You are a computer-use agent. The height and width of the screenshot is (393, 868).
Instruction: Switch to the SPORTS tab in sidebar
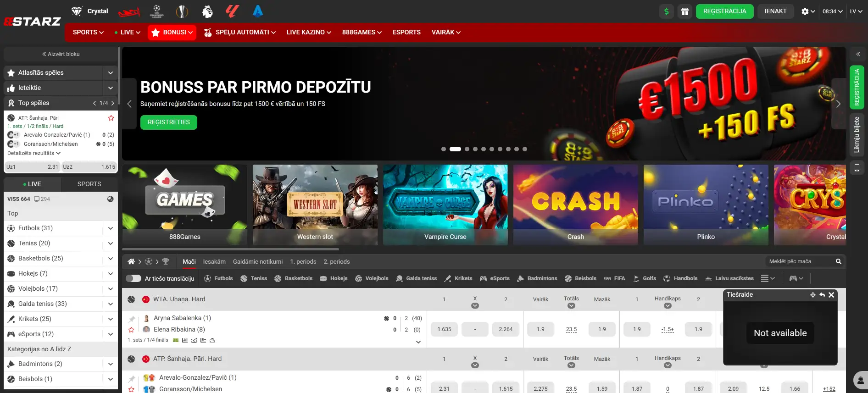89,184
